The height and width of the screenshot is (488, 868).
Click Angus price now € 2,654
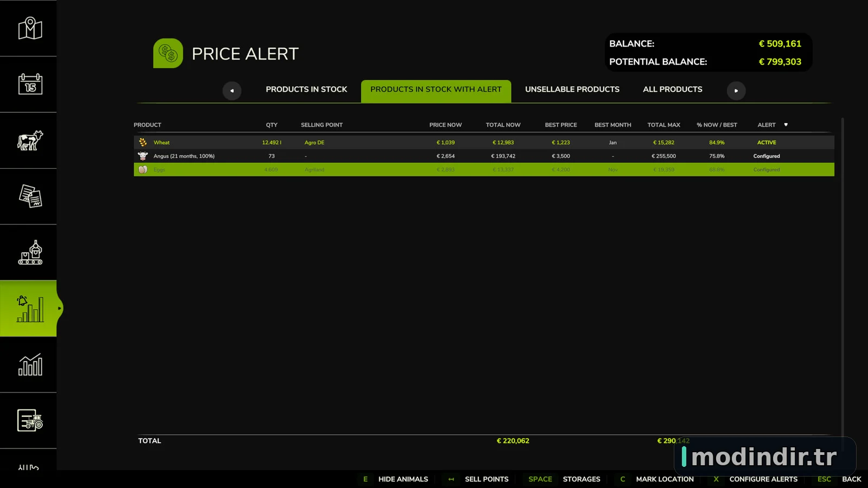(446, 156)
